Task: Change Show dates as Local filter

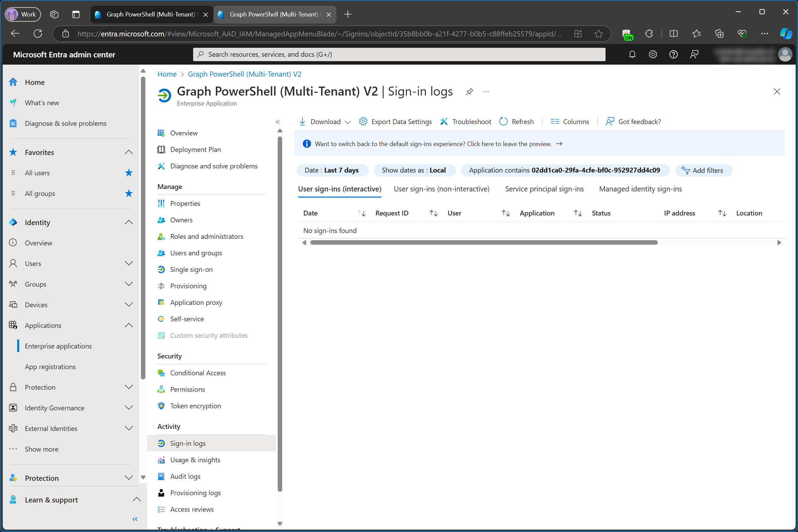Action: pos(414,170)
